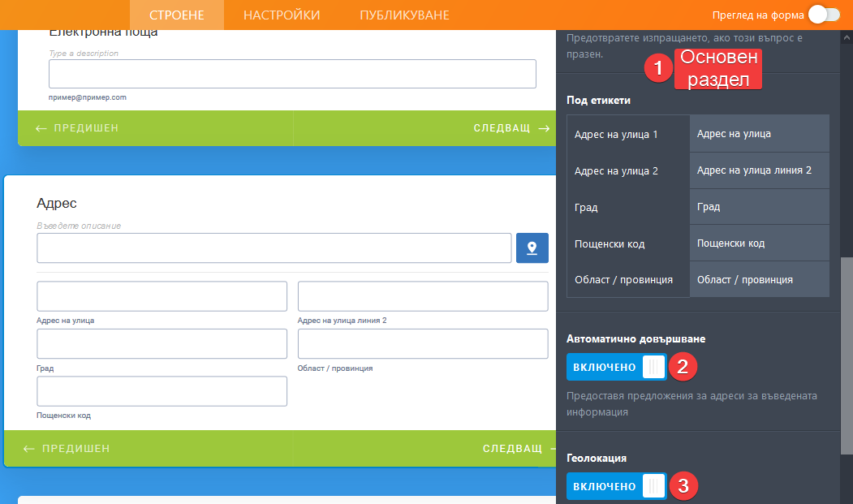
Task: Toggle the Преглед на форма switch
Action: tap(824, 15)
